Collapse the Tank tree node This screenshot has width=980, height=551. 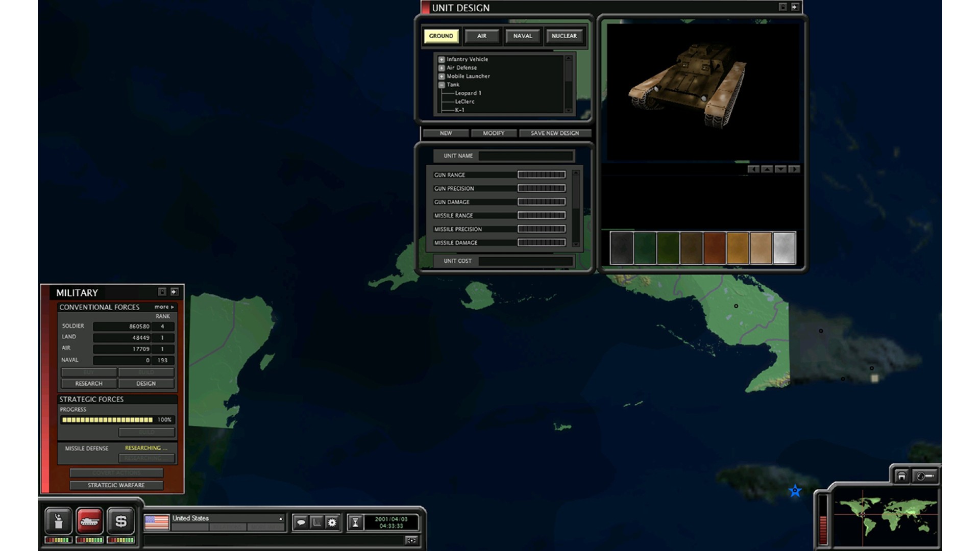442,85
